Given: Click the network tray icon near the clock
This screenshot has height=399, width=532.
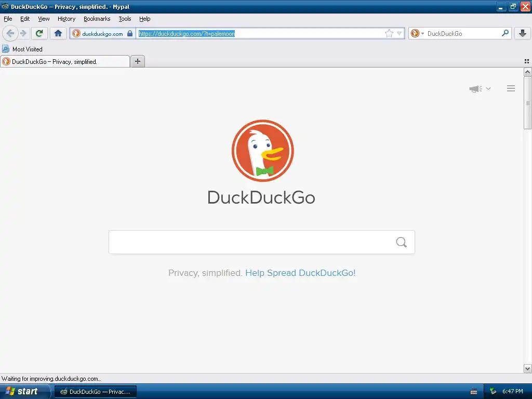Looking at the screenshot, I should pyautogui.click(x=493, y=392).
